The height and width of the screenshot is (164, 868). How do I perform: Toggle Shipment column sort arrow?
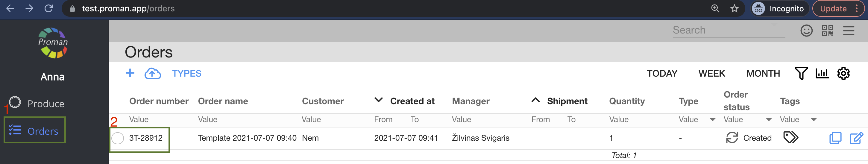pyautogui.click(x=535, y=100)
